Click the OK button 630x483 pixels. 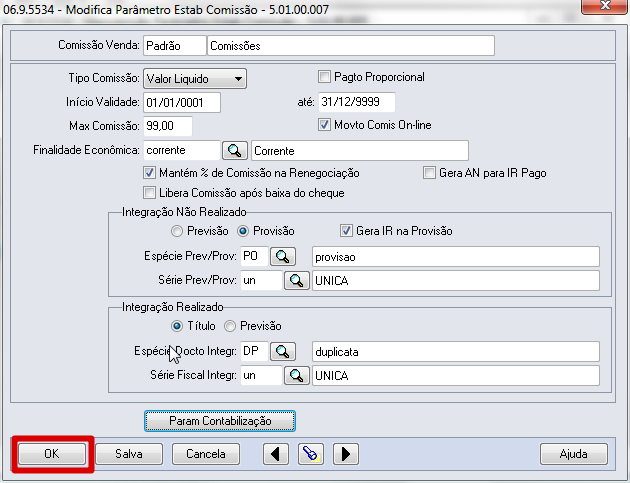[52, 454]
